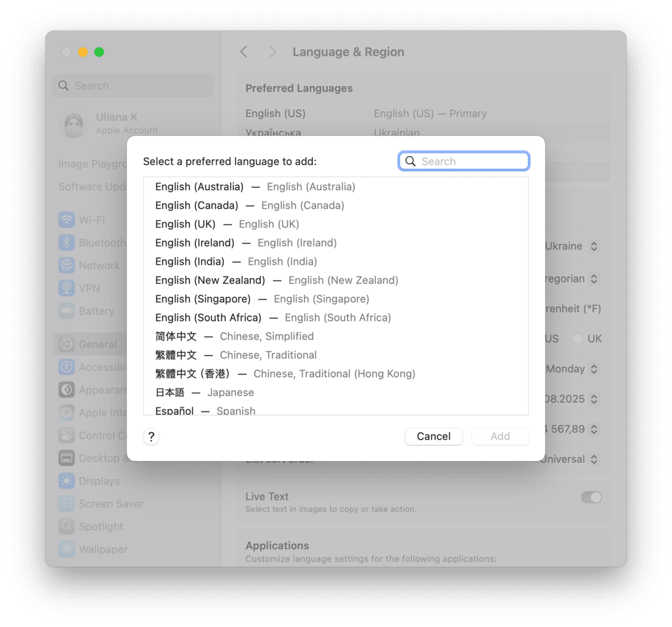Click the Wallpaper icon in sidebar
The height and width of the screenshot is (627, 672).
click(x=67, y=549)
